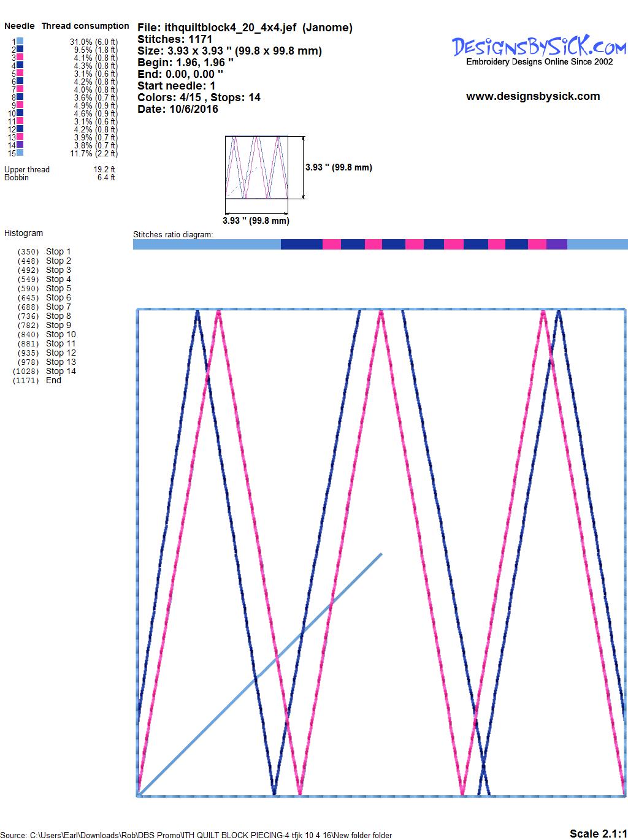
Task: Pick the purple swatch for needle 14
Action: (x=20, y=145)
